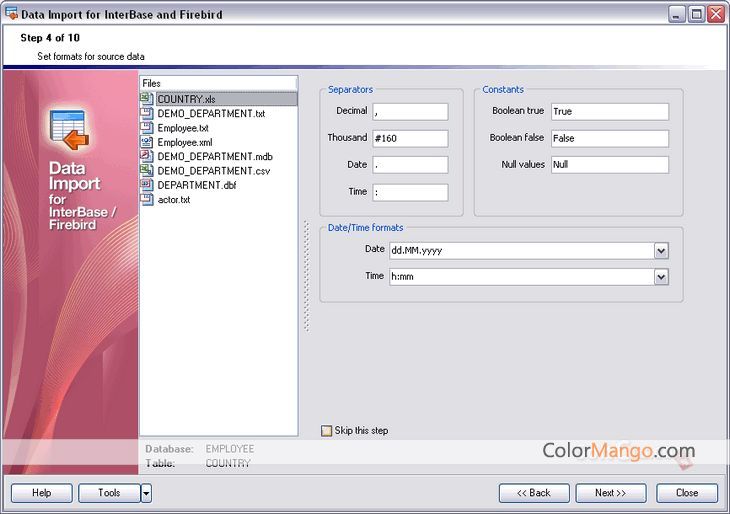Click the Data Import logo icon in sidebar
The width and height of the screenshot is (730, 514).
[69, 130]
